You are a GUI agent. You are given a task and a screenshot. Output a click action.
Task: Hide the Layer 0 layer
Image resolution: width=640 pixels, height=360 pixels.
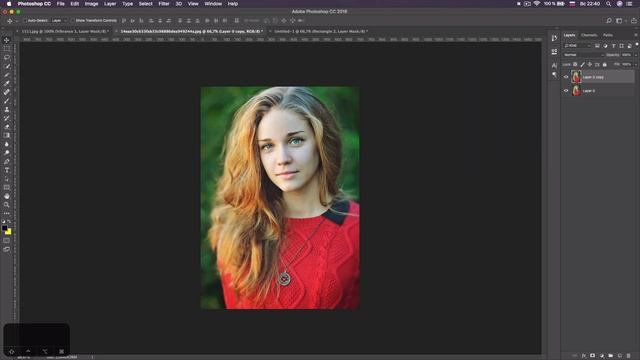point(566,91)
